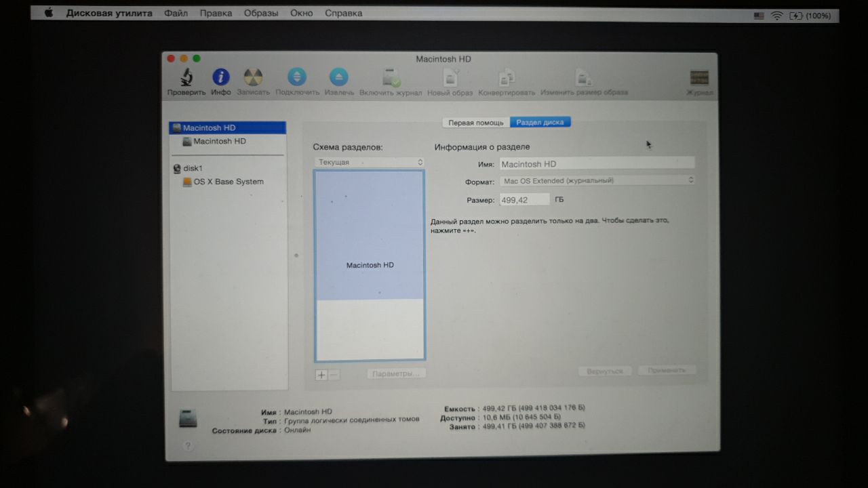Select the Macintosh HD partition block
Viewport: 868px width, 488px height.
point(370,235)
